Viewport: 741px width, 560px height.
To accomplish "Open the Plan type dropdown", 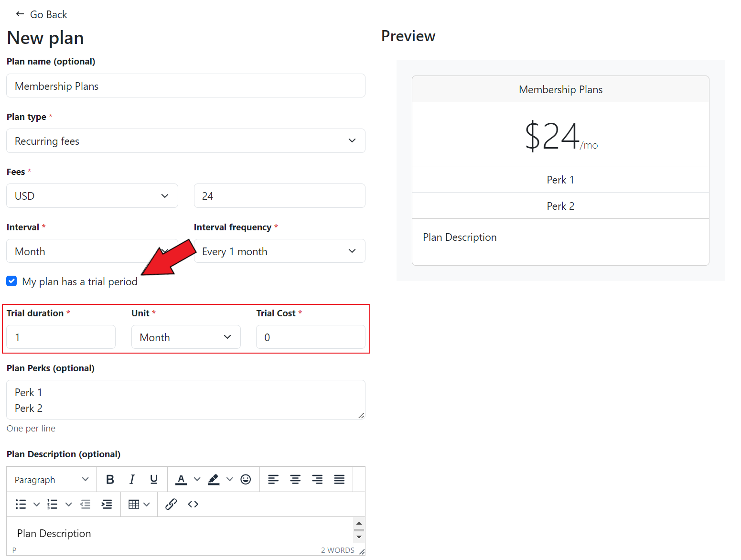I will (x=186, y=141).
